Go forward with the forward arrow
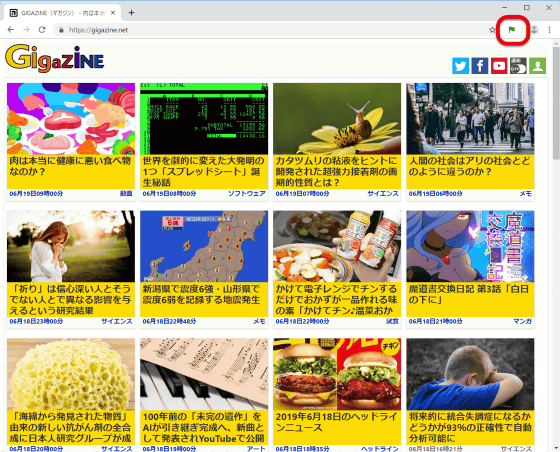Viewport: 560px width, 452px height. point(26,30)
